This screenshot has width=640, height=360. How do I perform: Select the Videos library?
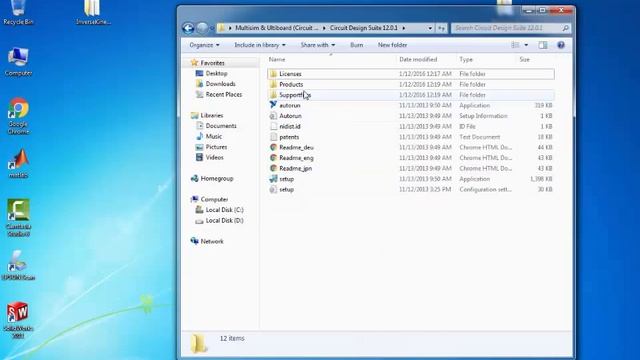tap(214, 157)
